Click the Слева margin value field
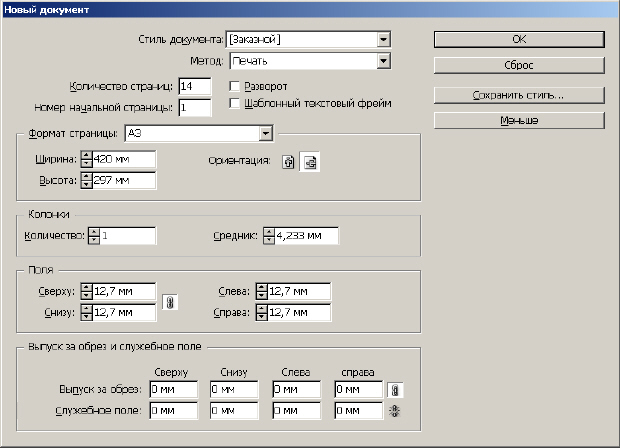This screenshot has width=620, height=448. [299, 292]
